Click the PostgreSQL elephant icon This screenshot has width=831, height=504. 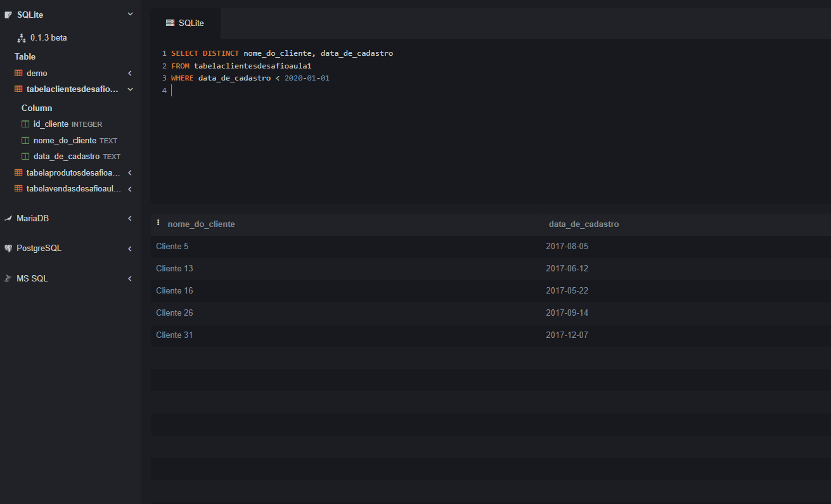[x=8, y=249]
